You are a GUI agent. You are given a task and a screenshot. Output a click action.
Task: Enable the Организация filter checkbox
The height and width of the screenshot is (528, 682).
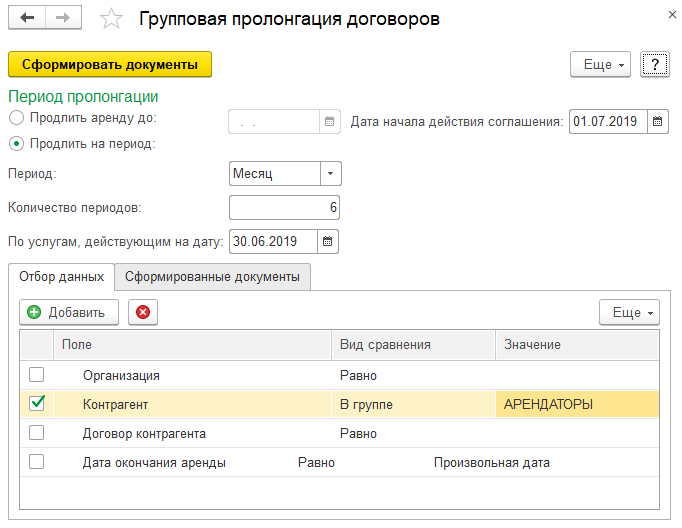click(37, 375)
